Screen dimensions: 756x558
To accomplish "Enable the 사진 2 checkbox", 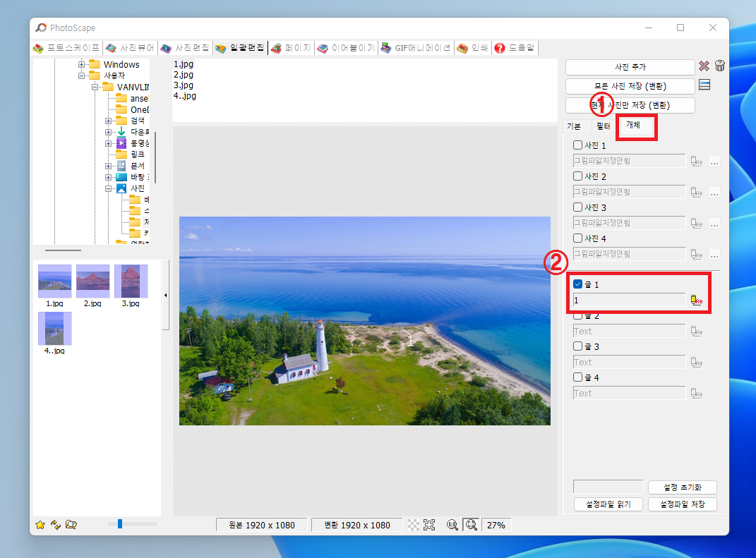I will [x=577, y=176].
